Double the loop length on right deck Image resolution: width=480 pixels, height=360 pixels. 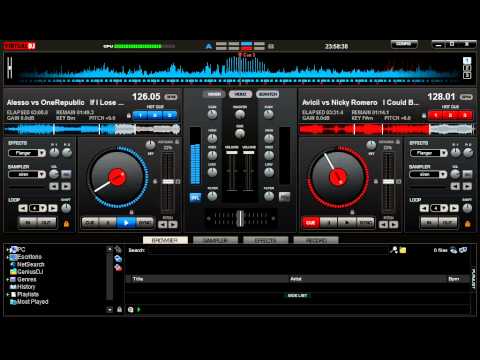(x=454, y=208)
